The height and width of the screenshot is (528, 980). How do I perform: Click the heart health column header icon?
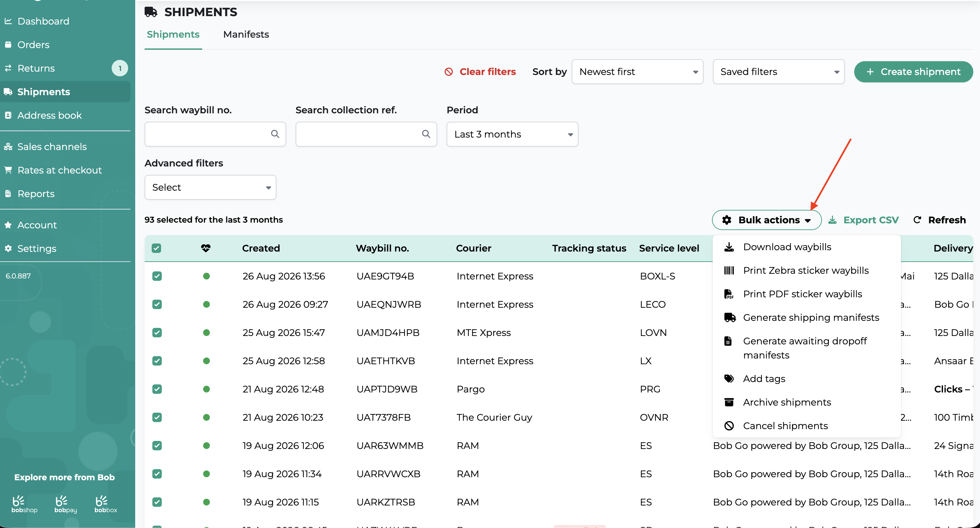[x=206, y=249]
